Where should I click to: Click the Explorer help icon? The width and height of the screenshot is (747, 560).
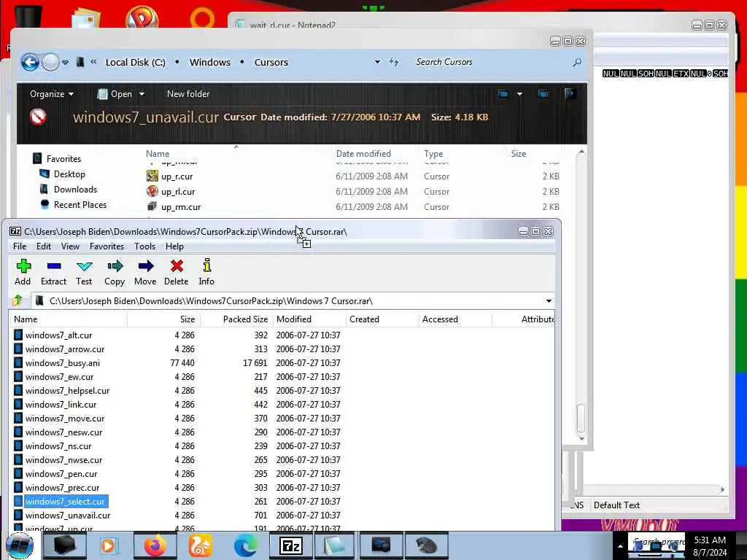[570, 94]
